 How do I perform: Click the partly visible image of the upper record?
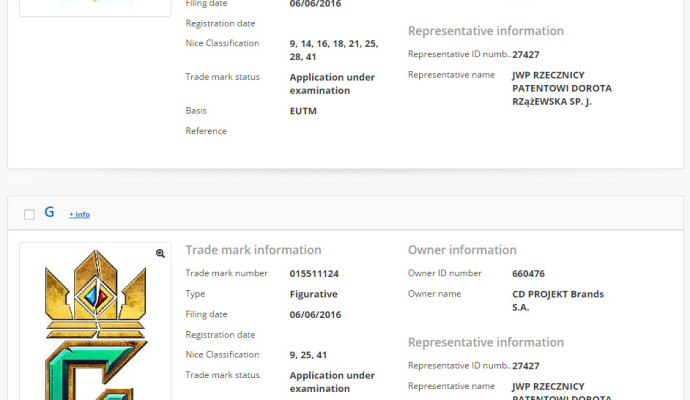pyautogui.click(x=95, y=6)
